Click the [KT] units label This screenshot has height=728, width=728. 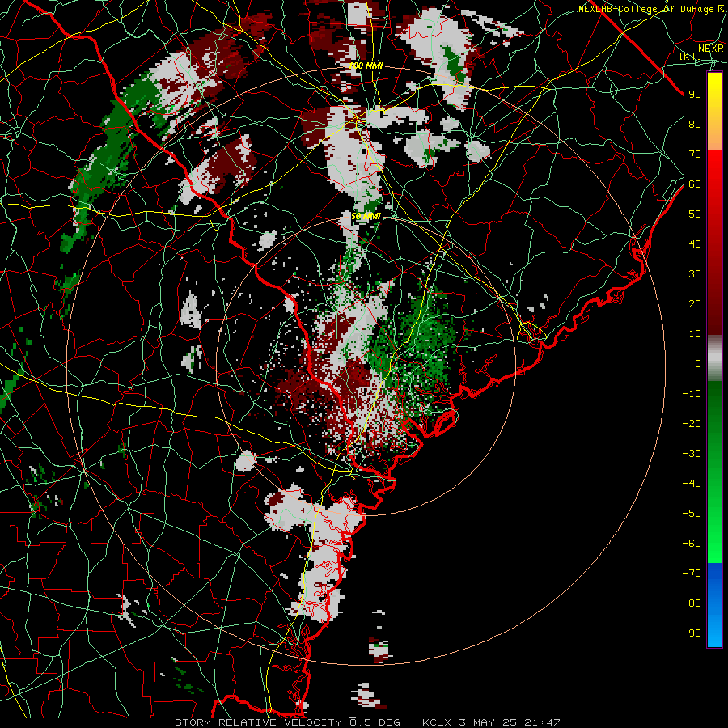(x=691, y=57)
